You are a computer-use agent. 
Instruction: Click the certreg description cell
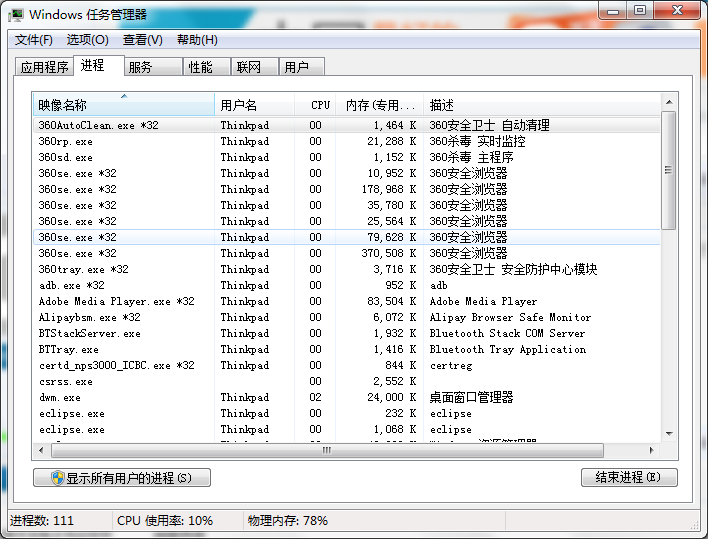(451, 366)
